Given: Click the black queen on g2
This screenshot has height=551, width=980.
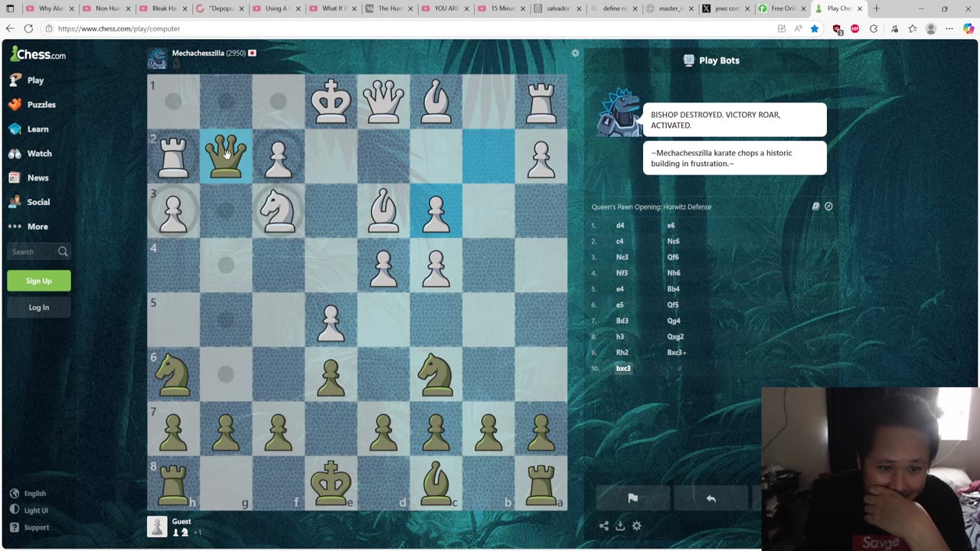Looking at the screenshot, I should coord(226,156).
